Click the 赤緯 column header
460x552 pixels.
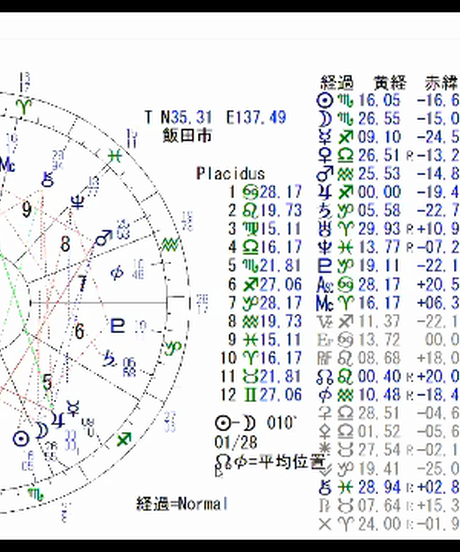click(441, 83)
